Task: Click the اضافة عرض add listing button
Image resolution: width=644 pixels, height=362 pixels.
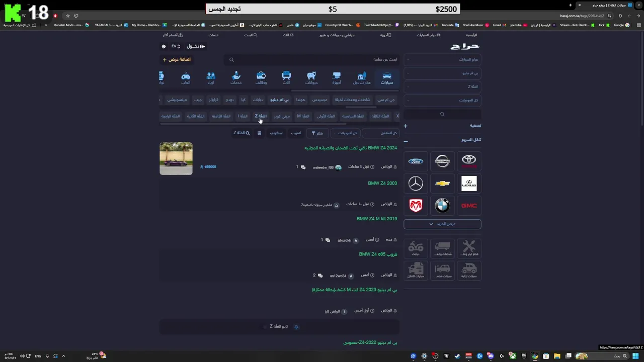Action: pos(176,59)
